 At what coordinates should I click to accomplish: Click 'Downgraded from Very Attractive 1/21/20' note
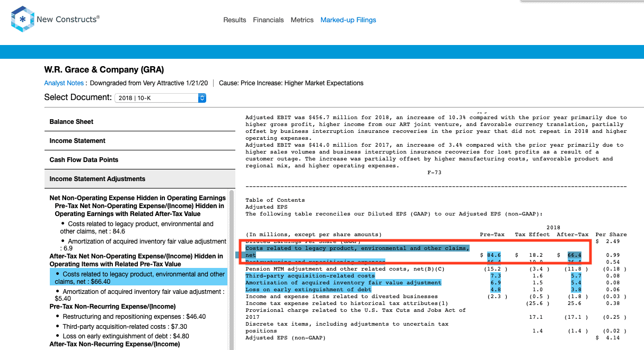(x=149, y=83)
